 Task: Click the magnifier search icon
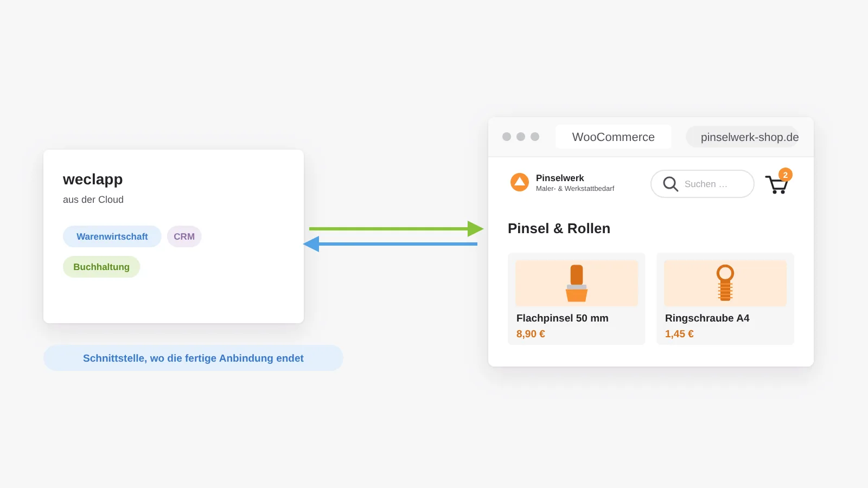[x=671, y=184]
